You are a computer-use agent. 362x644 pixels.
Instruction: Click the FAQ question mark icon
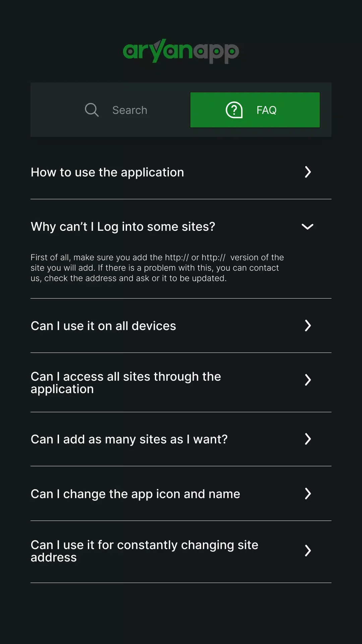(x=234, y=110)
